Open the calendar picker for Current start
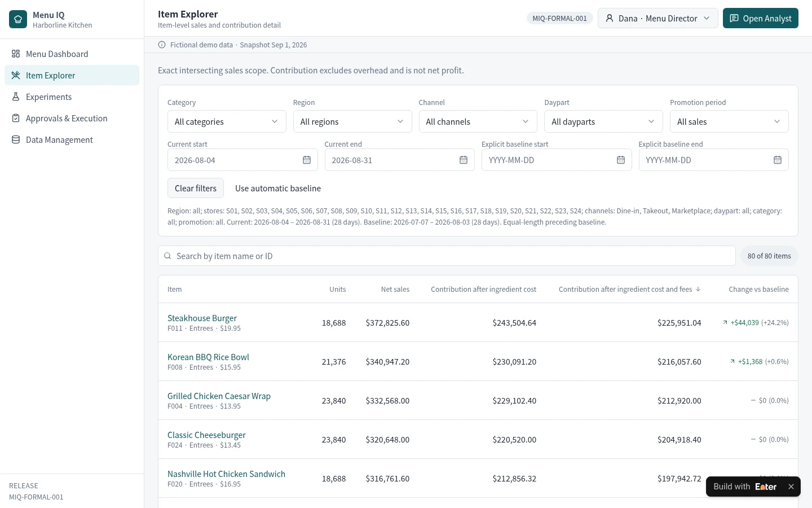The image size is (812, 508). click(x=307, y=160)
